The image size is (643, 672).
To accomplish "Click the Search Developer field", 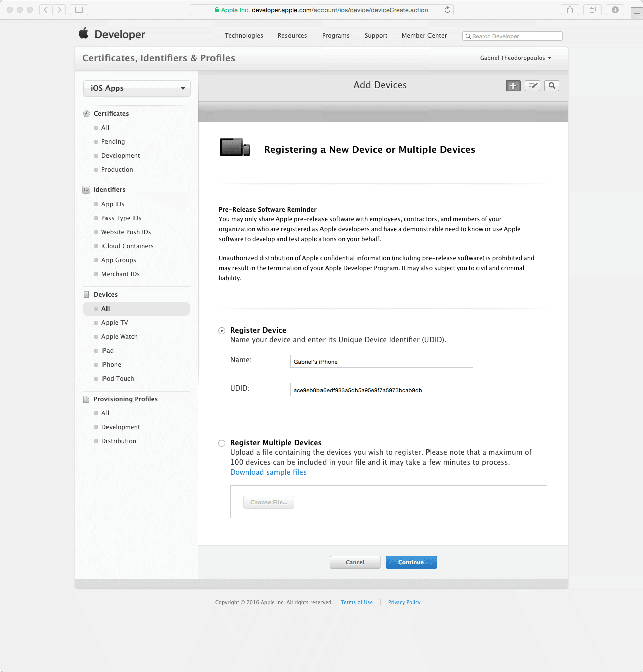I will [x=512, y=36].
